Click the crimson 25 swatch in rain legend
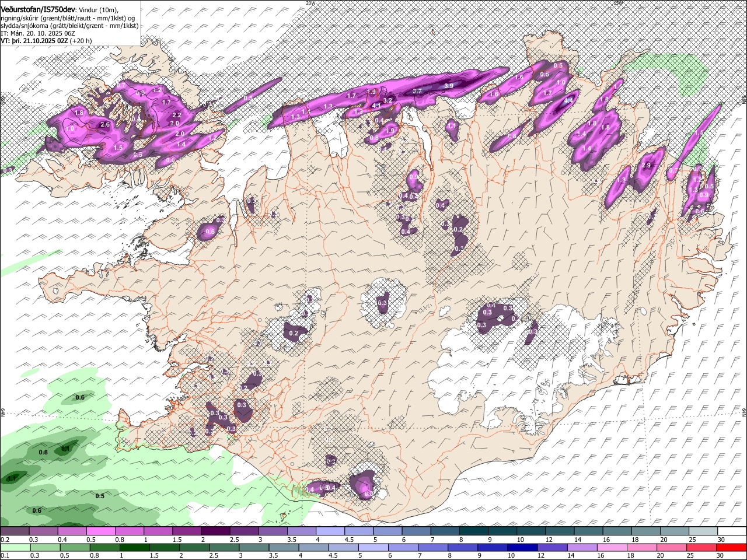The height and width of the screenshot is (560, 747). click(x=700, y=547)
